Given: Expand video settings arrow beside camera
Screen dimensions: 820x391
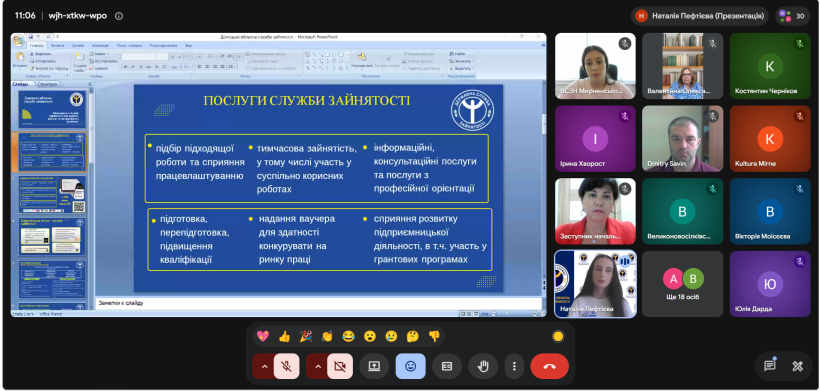Looking at the screenshot, I should (317, 366).
